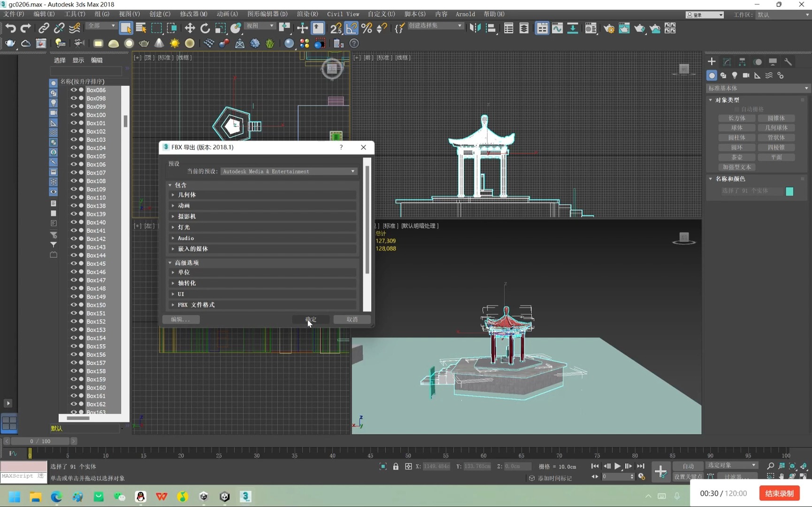Click the FBX dialog vertical scrollbar
The image size is (812, 507).
click(367, 221)
